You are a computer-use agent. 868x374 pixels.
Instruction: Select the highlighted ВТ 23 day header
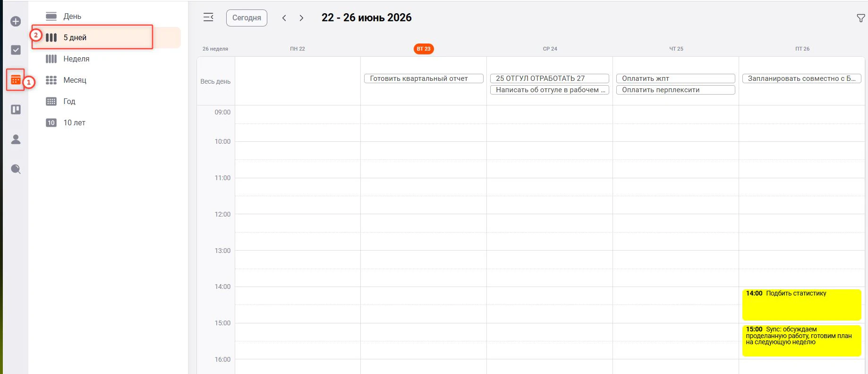point(424,49)
